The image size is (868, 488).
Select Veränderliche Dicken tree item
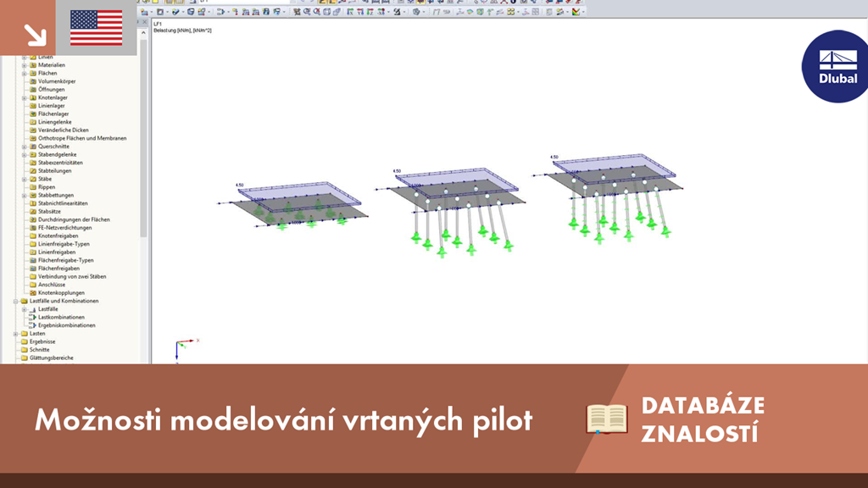pos(63,130)
